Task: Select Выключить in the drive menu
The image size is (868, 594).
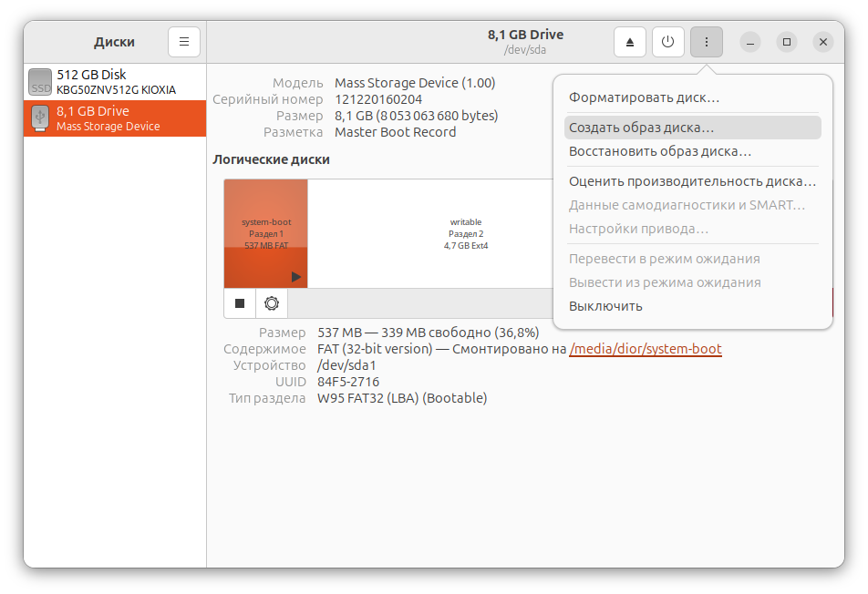Action: coord(605,306)
